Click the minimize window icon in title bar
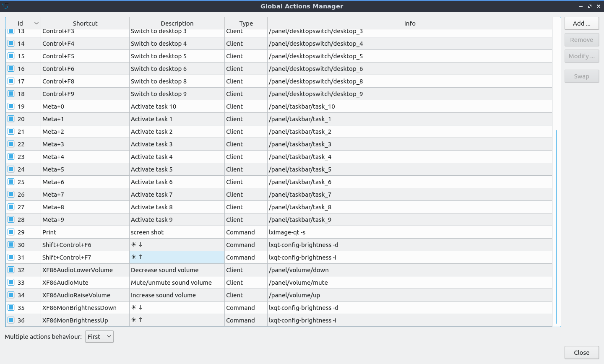The width and height of the screenshot is (604, 364). pos(581,6)
